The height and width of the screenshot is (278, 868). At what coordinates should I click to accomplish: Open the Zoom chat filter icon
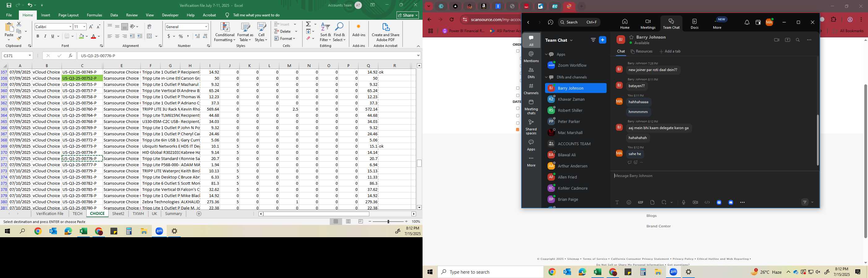coord(593,40)
